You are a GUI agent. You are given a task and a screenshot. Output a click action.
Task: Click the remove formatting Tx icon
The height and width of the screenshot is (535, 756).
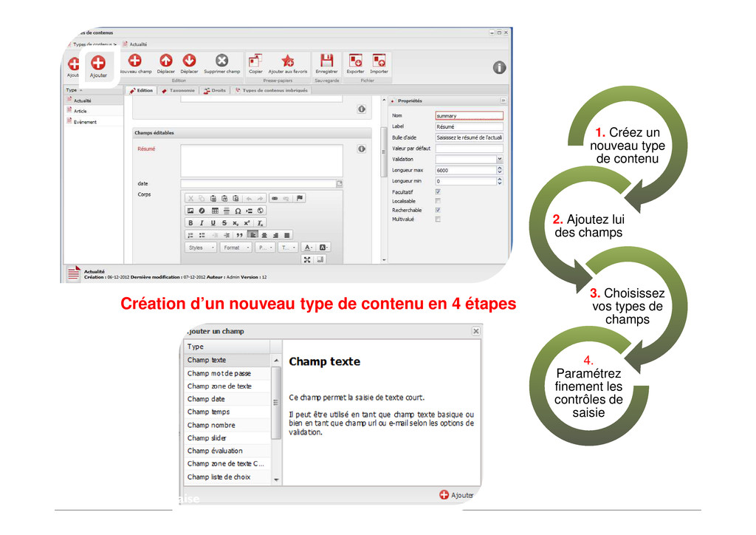click(260, 223)
